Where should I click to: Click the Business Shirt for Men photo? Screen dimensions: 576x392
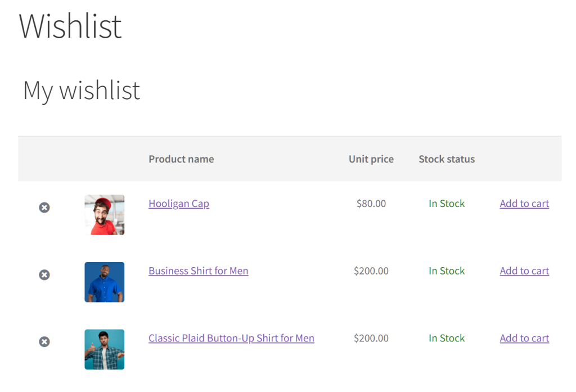point(104,282)
